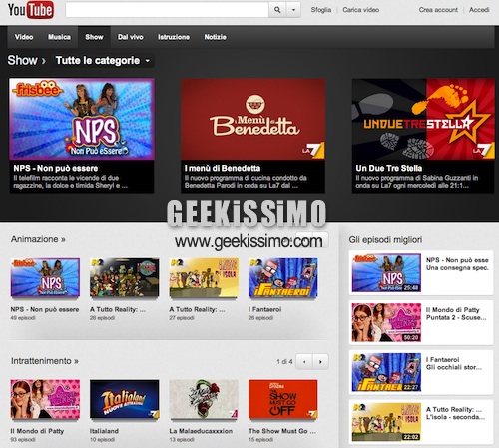Click the YouTube logo
Image resolution: width=499 pixels, height=448 pixels.
(30, 10)
